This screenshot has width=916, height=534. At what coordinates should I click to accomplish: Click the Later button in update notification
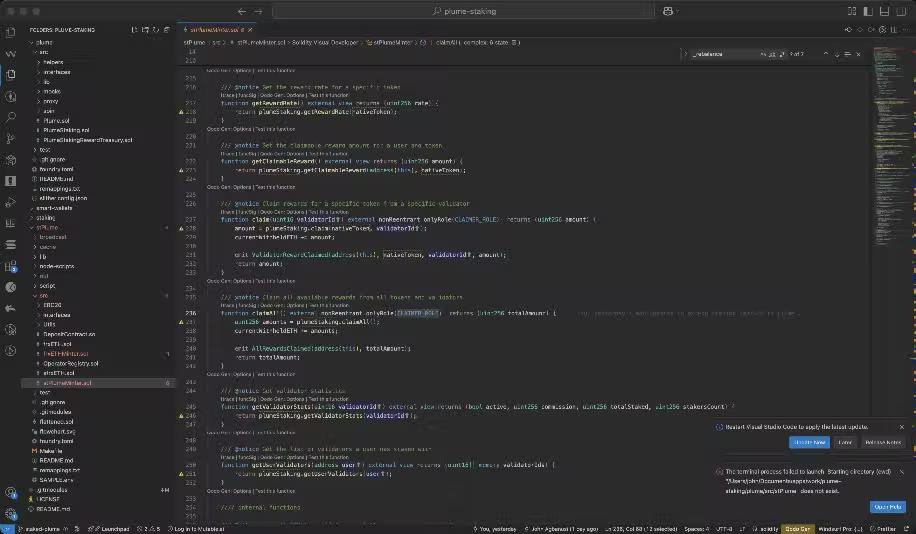(x=845, y=442)
